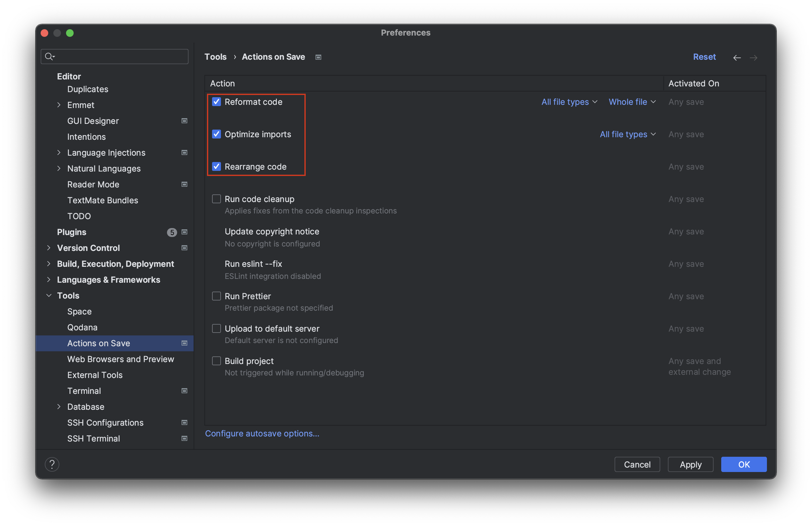Click the project-level icon next to Actions on Save breadcrumb
This screenshot has width=812, height=526.
318,57
